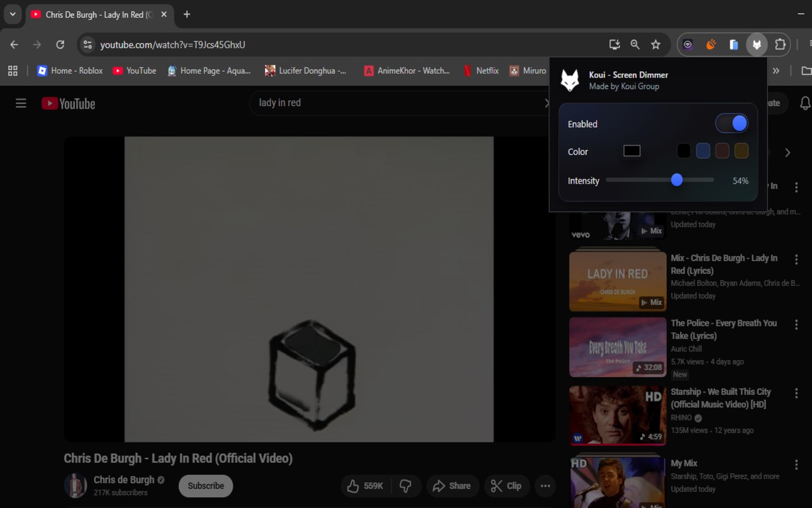Open options menu for The Police video
This screenshot has height=508, width=812.
point(796,324)
